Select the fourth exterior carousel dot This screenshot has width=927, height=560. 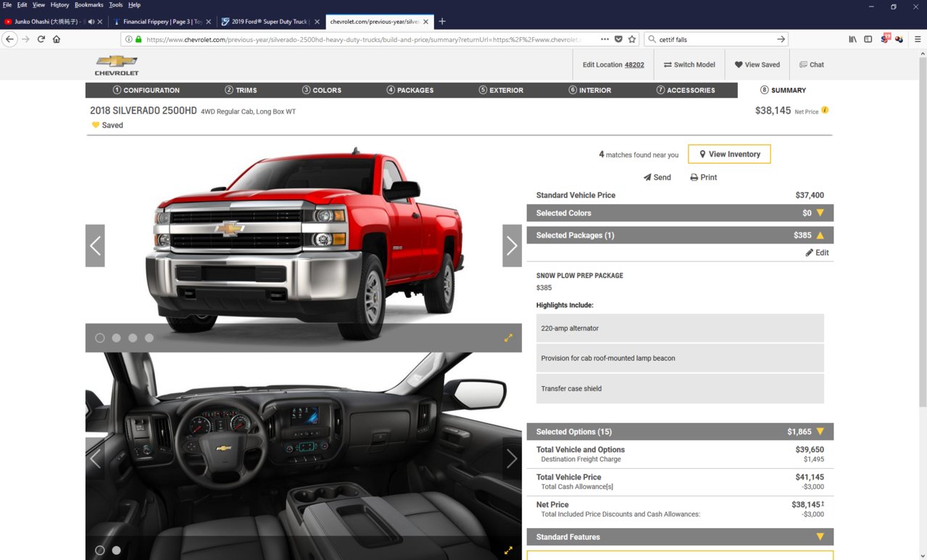(x=149, y=338)
